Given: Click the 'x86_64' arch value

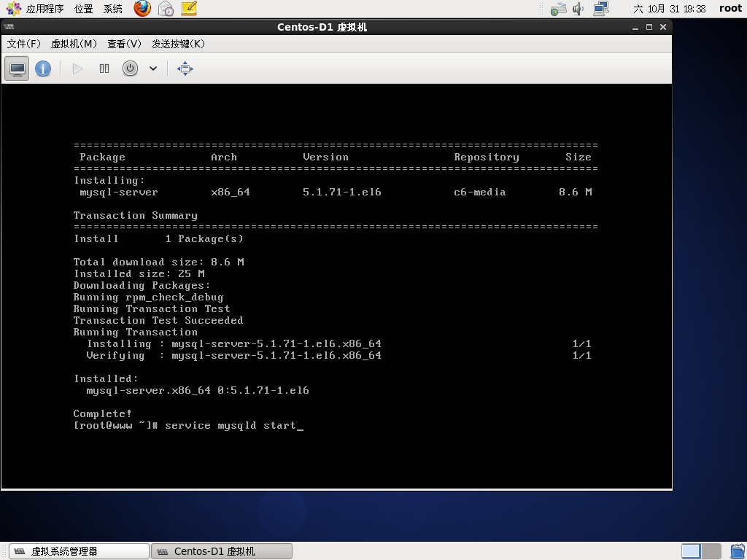Looking at the screenshot, I should tap(231, 192).
